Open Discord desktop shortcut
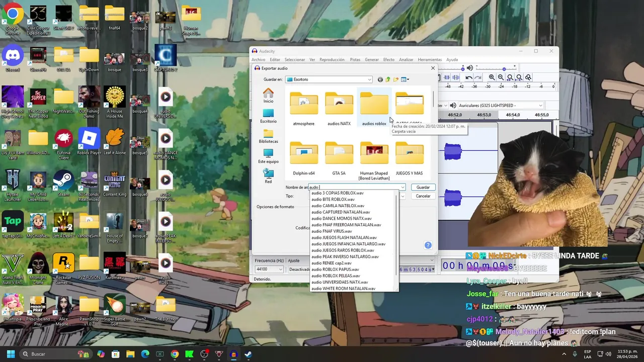644x362 pixels. 13,59
